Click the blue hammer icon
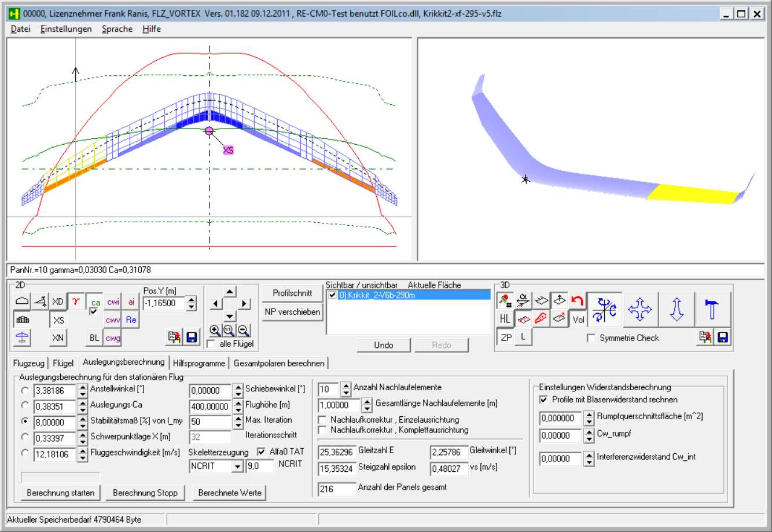Viewport: 772px width, 532px height. (x=712, y=309)
